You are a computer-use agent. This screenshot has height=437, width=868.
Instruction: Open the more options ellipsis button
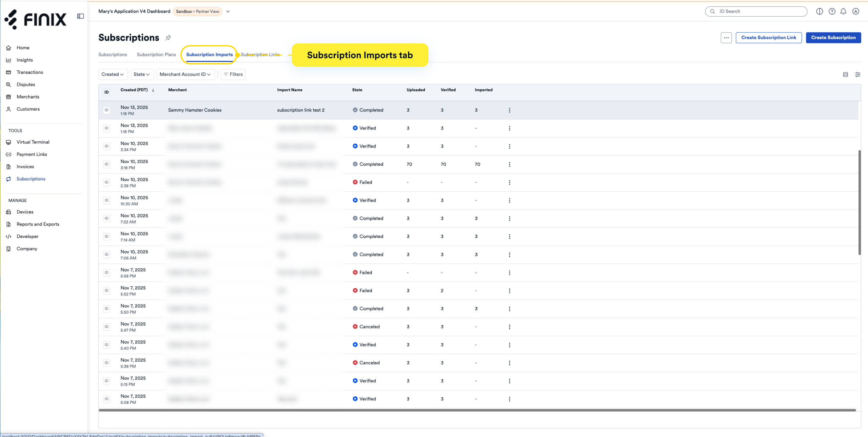point(726,38)
